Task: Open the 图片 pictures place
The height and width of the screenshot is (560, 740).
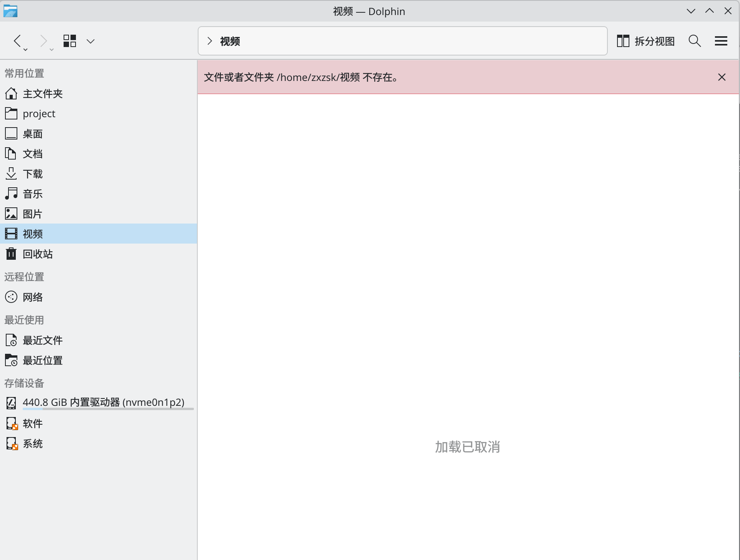Action: (x=32, y=214)
